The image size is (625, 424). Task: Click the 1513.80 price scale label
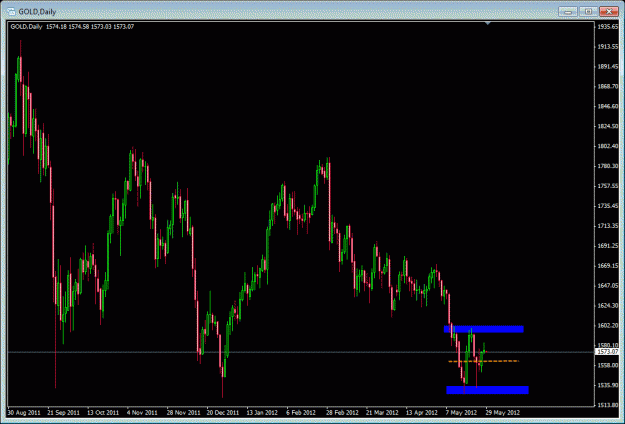coord(608,405)
